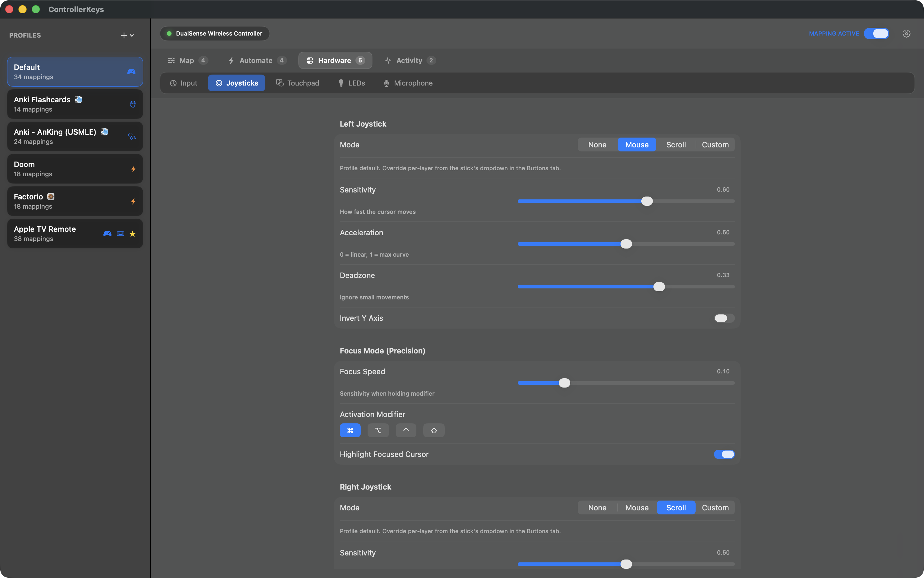Click the green controller connection status dot
Screen dimensions: 924x578
tap(169, 34)
